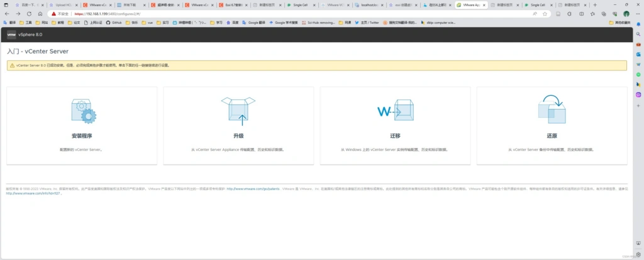Open the 学习 bookmarks folder
This screenshot has width=644, height=260.
click(216, 23)
